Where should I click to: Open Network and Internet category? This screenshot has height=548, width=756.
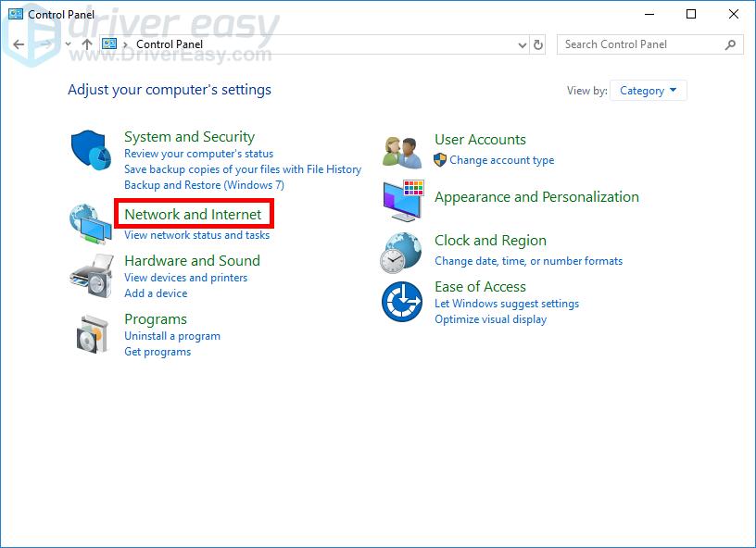point(193,214)
